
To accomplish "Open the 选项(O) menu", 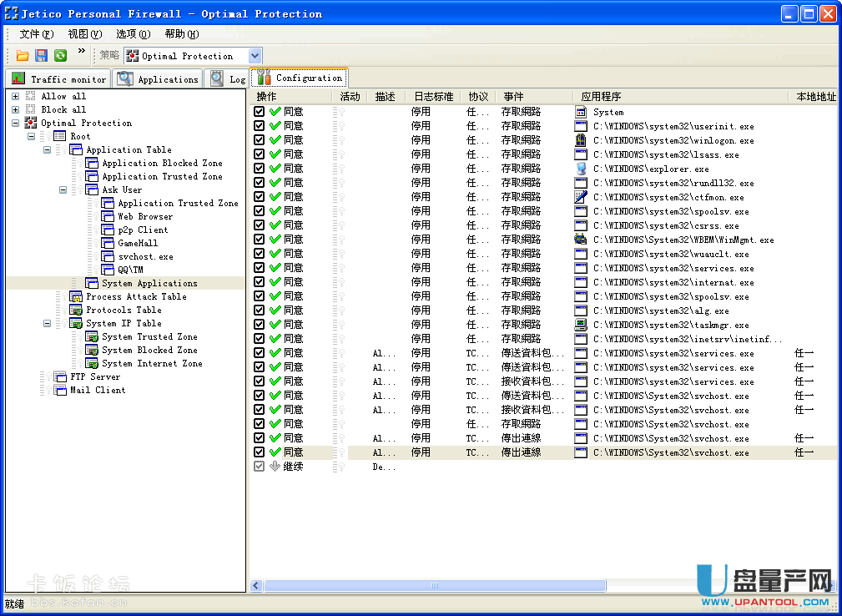I will (134, 34).
